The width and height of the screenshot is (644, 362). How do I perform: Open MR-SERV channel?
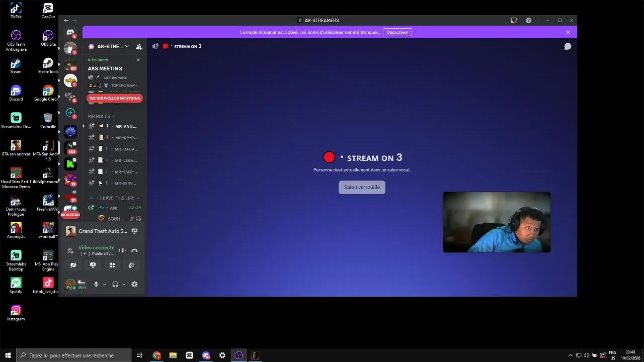pyautogui.click(x=114, y=183)
